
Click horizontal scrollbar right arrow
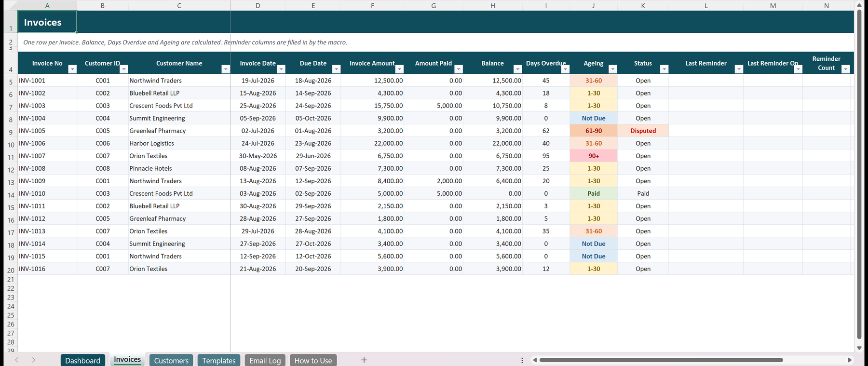[x=850, y=360]
